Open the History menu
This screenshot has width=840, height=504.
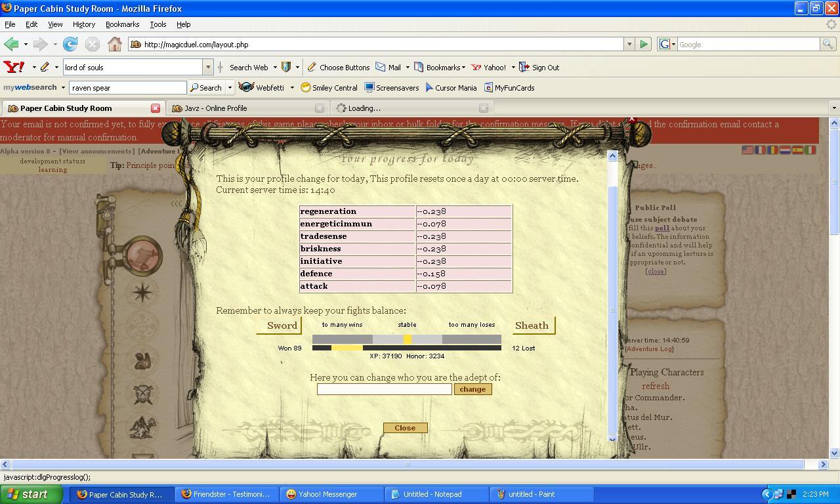click(84, 24)
